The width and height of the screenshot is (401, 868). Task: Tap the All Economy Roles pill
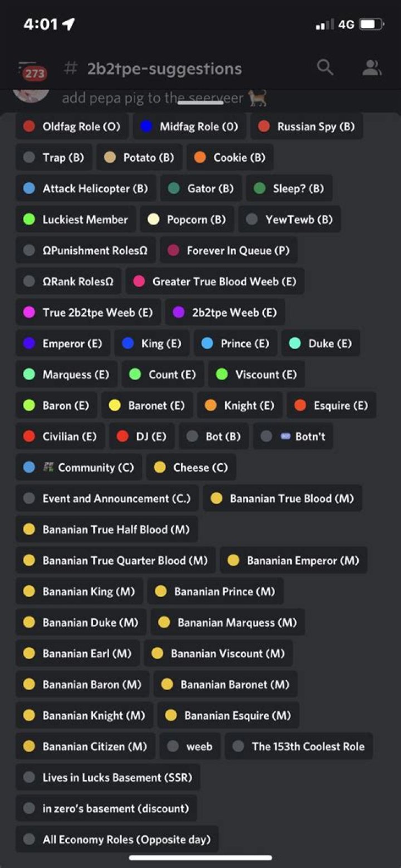tap(116, 839)
